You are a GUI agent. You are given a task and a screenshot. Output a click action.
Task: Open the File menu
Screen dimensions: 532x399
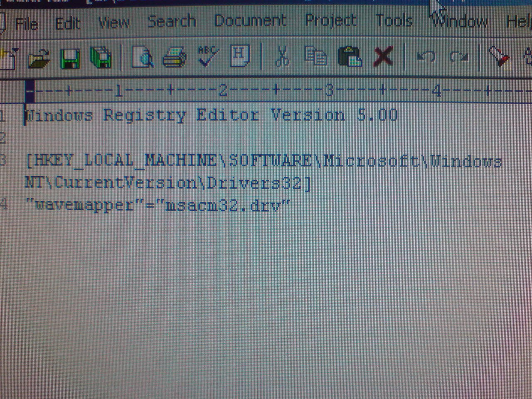tap(26, 23)
